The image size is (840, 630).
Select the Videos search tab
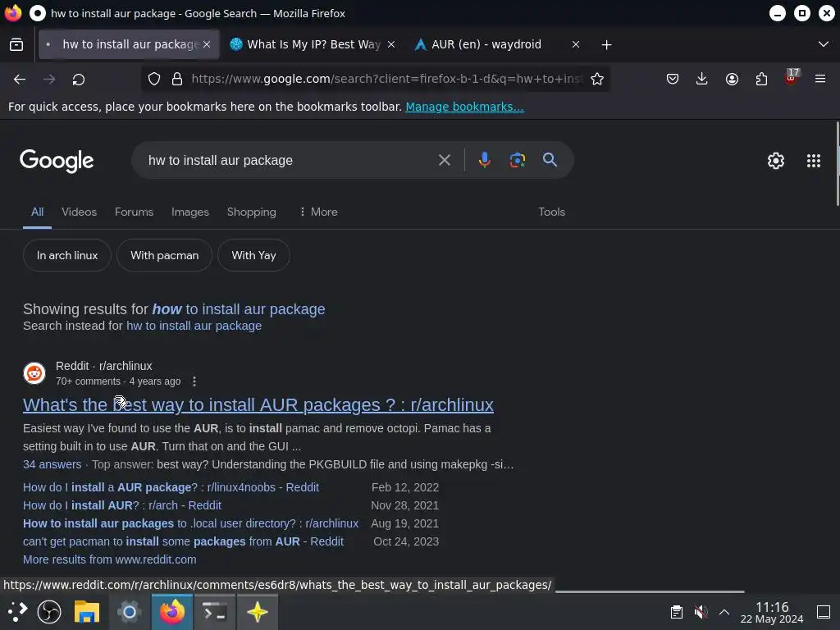pyautogui.click(x=80, y=212)
